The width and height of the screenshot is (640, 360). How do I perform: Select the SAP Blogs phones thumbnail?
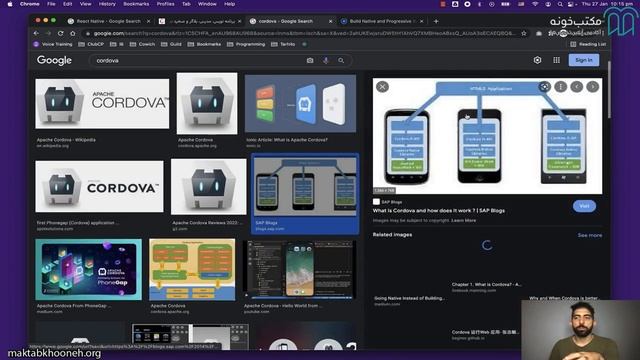point(305,187)
